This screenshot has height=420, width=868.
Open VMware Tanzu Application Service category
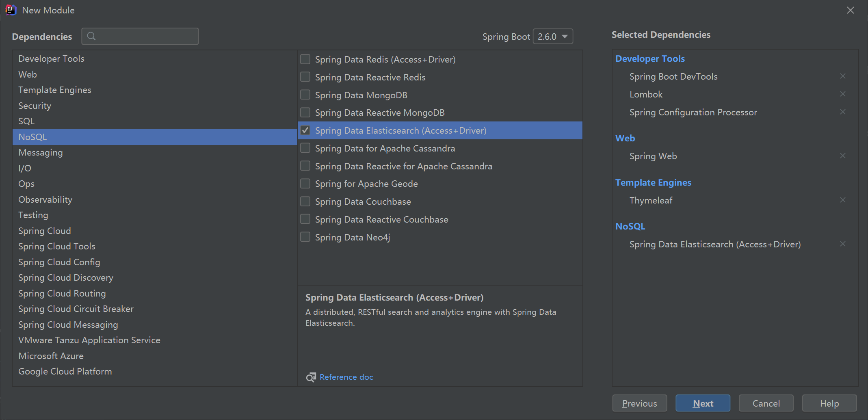coord(155,340)
